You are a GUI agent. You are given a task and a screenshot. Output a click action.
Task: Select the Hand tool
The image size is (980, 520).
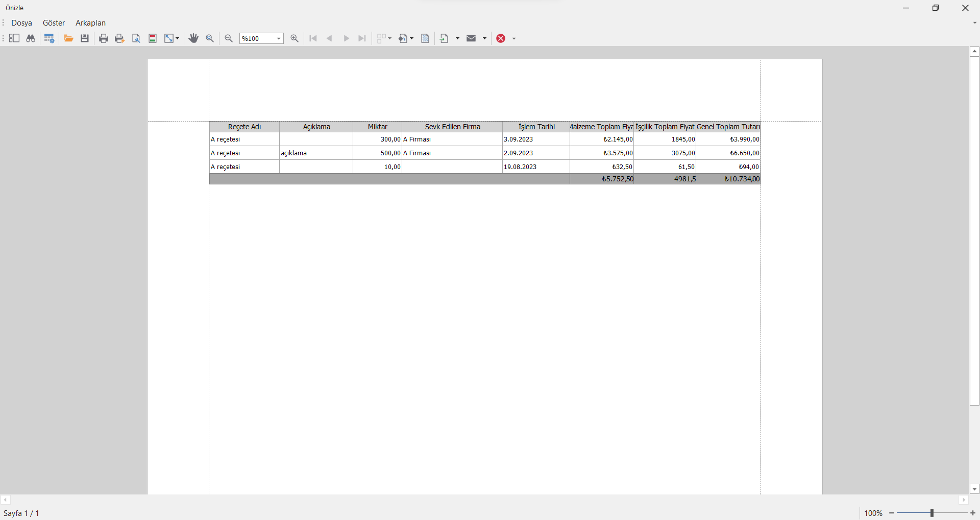(193, 38)
